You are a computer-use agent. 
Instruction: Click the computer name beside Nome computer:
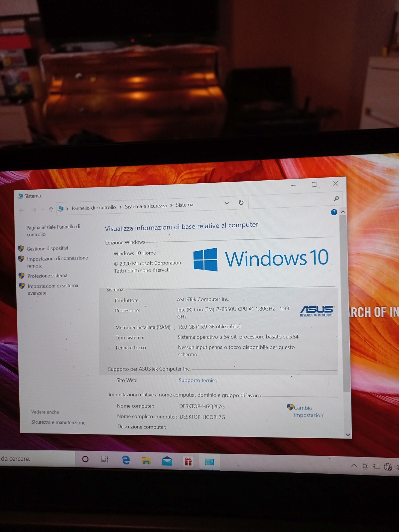click(202, 406)
